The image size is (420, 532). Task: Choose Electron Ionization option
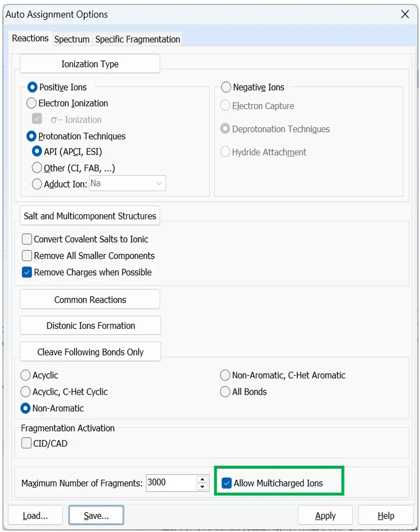pos(32,103)
